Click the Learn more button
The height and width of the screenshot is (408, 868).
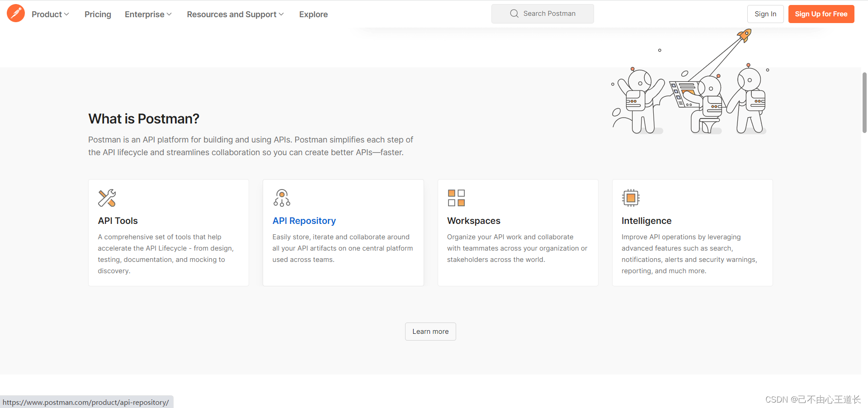430,332
